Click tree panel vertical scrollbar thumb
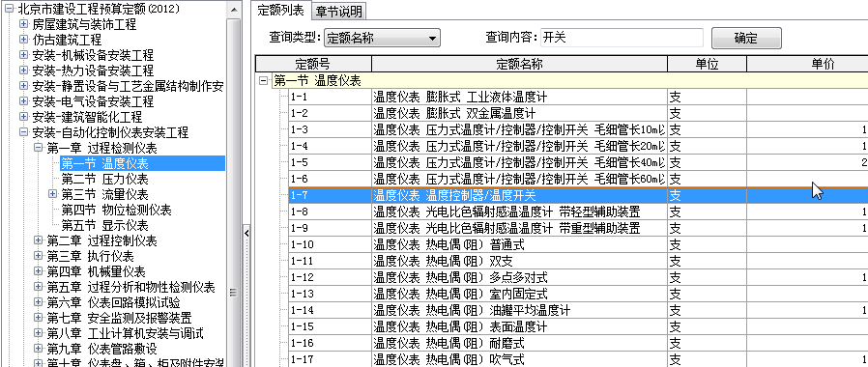Screen dimensions: 868x367 pyautogui.click(x=234, y=188)
